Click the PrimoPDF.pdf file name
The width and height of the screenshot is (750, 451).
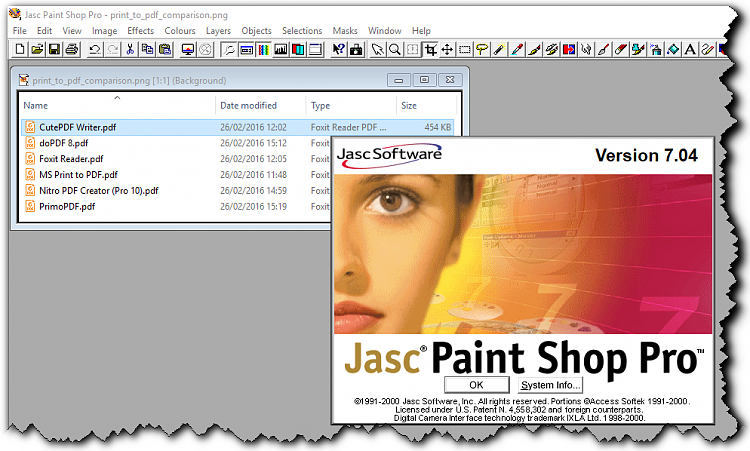click(x=67, y=207)
